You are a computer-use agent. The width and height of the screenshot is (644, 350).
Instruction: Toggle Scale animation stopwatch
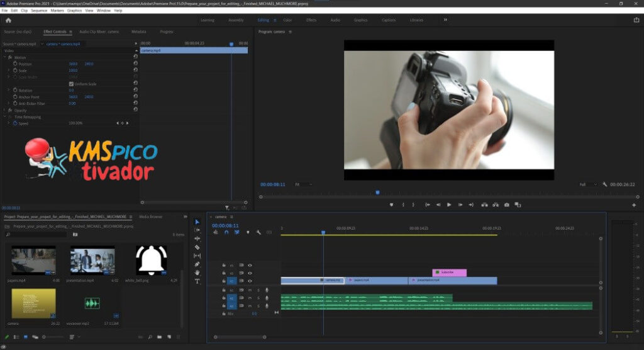[x=15, y=71]
